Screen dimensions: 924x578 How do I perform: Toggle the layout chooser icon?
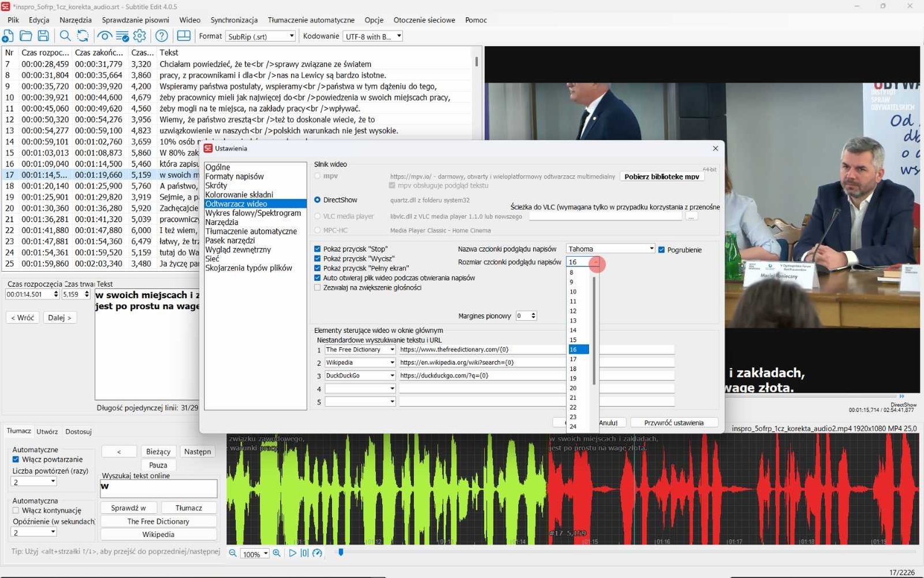click(x=184, y=36)
